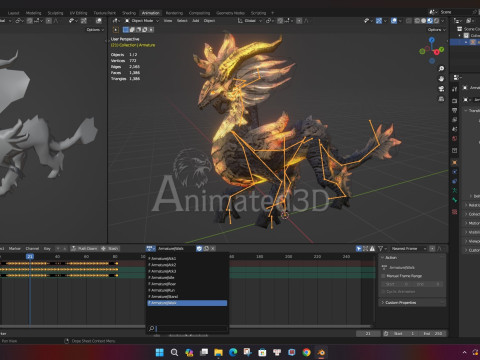Select rendered viewport shading mode
This screenshot has height=360, width=480.
(436, 21)
